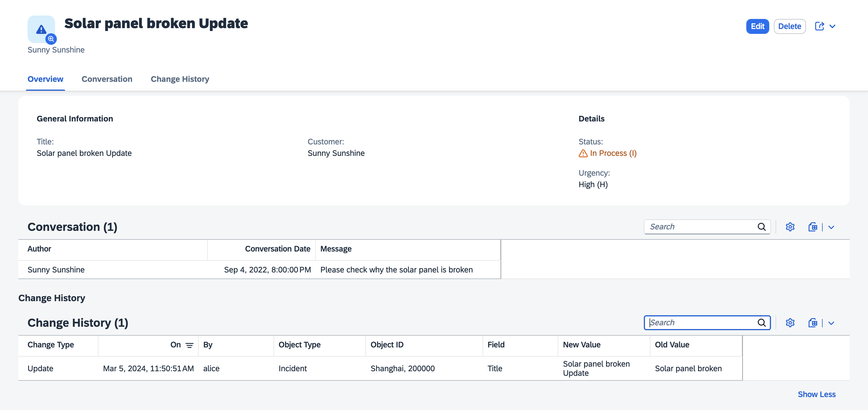868x410 pixels.
Task: Expand the header chevron dropdown
Action: 832,26
